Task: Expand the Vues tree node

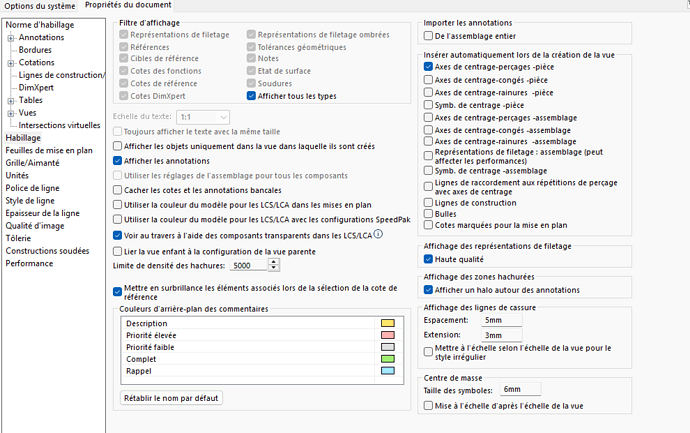Action: [x=11, y=113]
